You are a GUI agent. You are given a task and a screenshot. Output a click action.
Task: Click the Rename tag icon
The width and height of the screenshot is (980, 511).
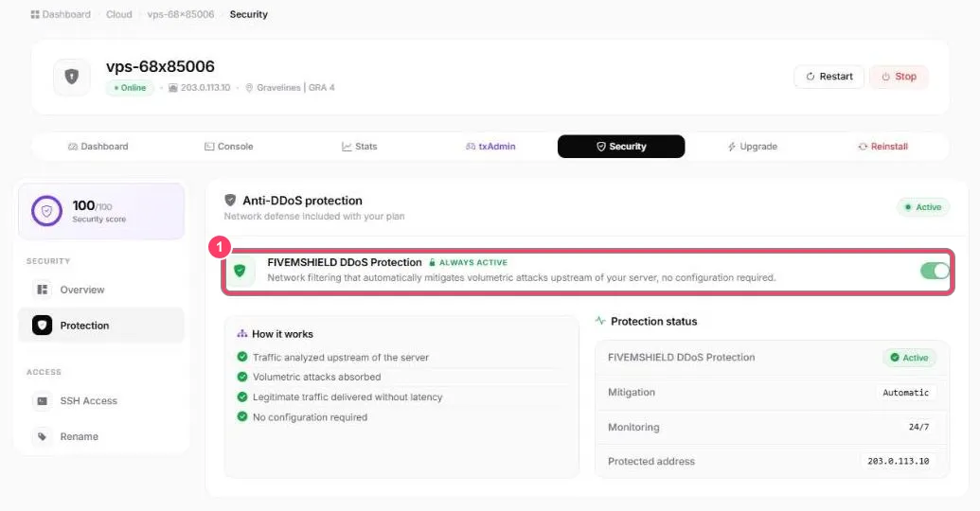tap(43, 436)
